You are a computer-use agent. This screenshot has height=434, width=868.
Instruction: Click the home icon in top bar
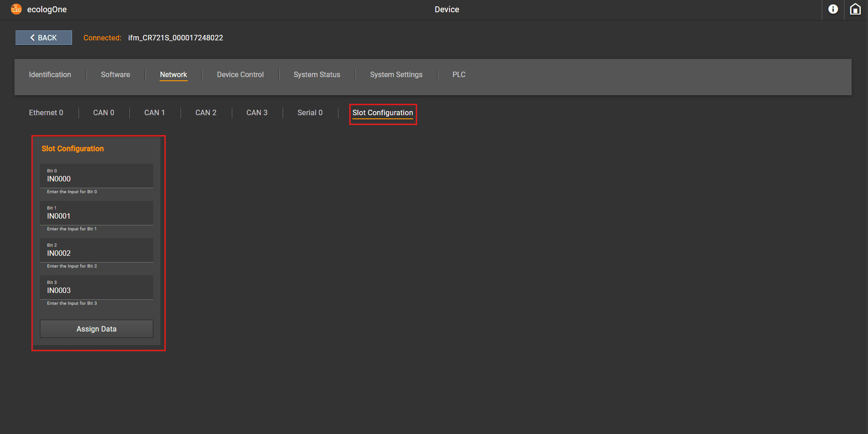pyautogui.click(x=855, y=10)
